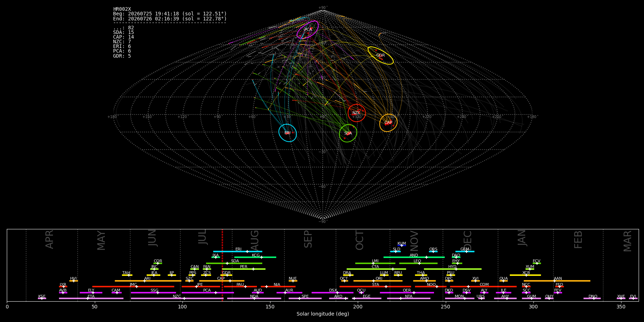
Task: Click the magenta PCA radiant ellipse
Action: coord(308,30)
